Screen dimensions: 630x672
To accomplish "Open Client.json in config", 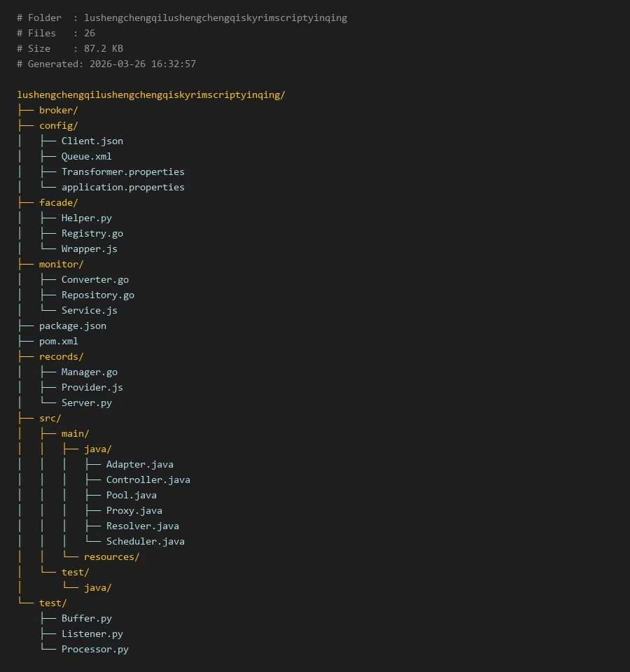I will (92, 141).
